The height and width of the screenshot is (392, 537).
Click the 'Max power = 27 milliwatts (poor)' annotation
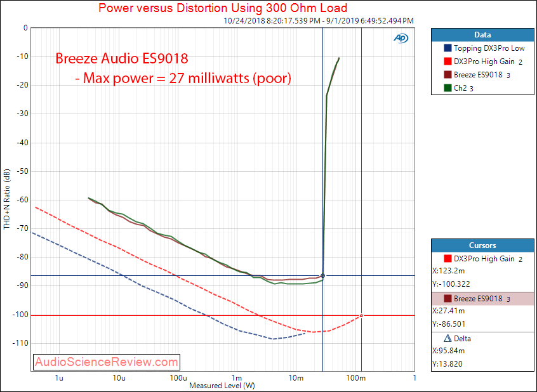click(x=187, y=79)
